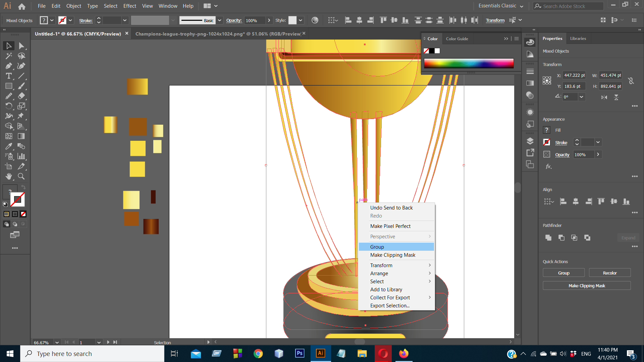This screenshot has height=362, width=644.
Task: Click Pathfinder Unite icon in Properties
Action: [548, 238]
